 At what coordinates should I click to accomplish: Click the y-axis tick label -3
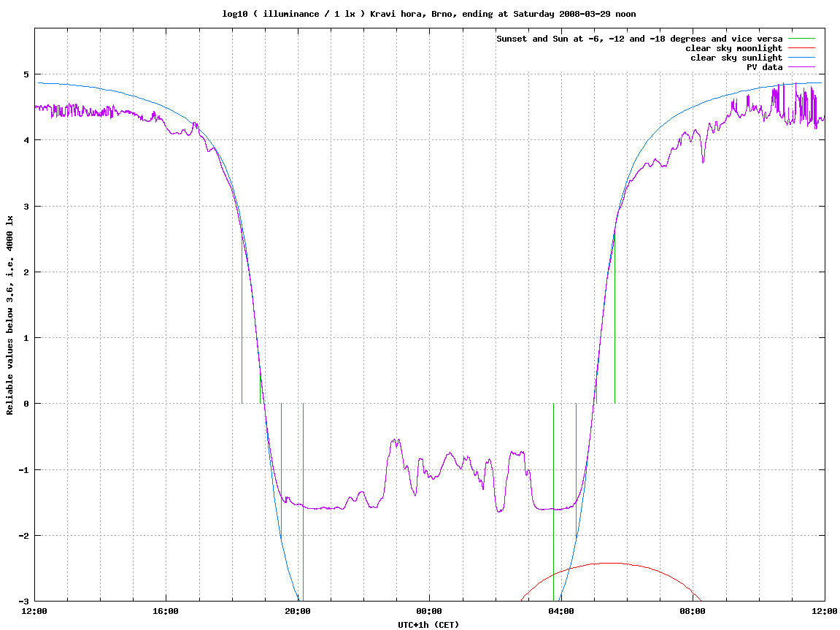pyautogui.click(x=24, y=602)
